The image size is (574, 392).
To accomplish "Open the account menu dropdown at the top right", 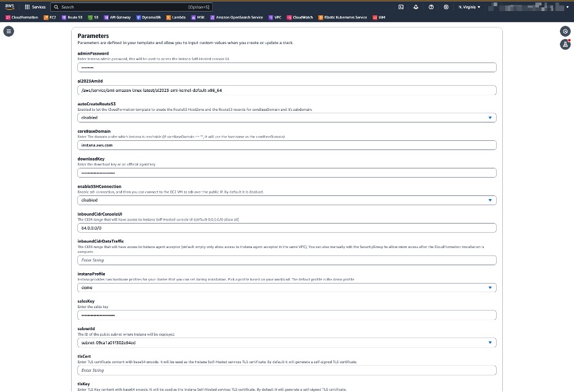I will pyautogui.click(x=529, y=7).
